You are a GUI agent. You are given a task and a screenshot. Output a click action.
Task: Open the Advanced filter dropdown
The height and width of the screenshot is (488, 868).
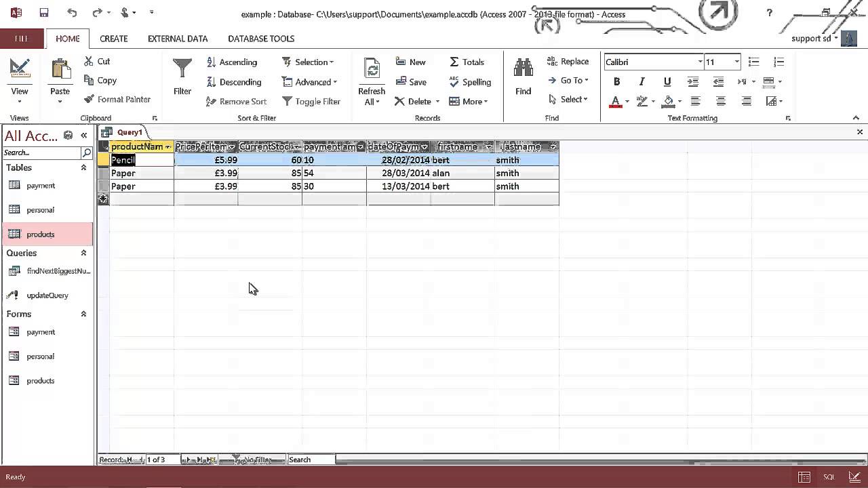click(309, 82)
